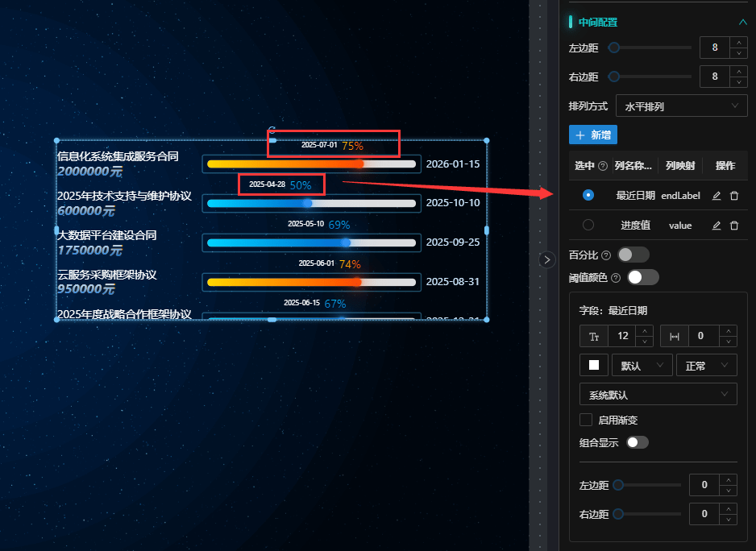Enable the 启用渐变 checkbox
Image resolution: width=756 pixels, height=551 pixels.
(x=586, y=420)
